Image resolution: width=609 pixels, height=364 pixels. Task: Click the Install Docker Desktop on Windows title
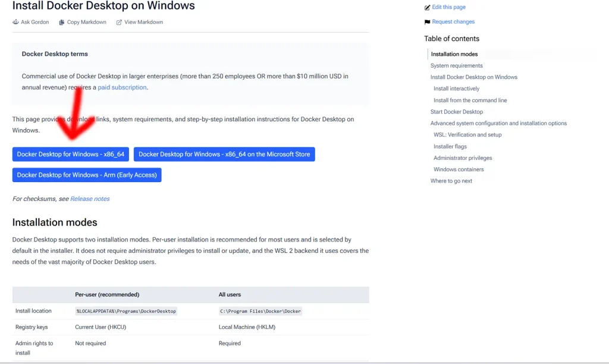(x=103, y=5)
